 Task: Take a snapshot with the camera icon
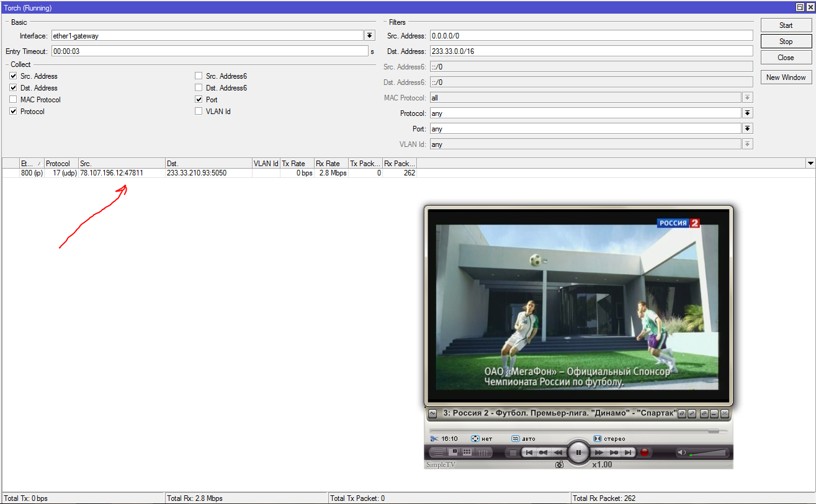click(559, 464)
